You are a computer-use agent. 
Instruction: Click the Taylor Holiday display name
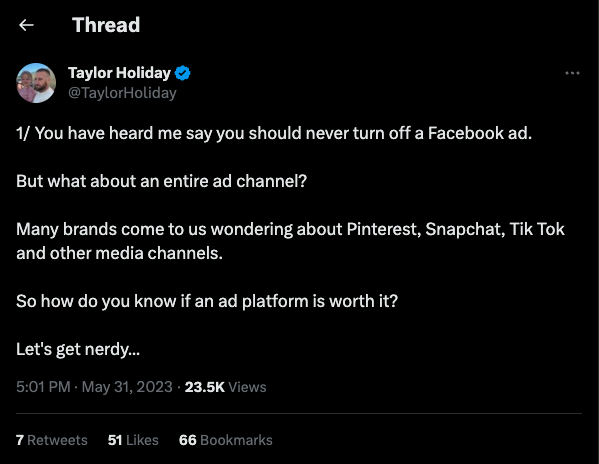pyautogui.click(x=119, y=73)
